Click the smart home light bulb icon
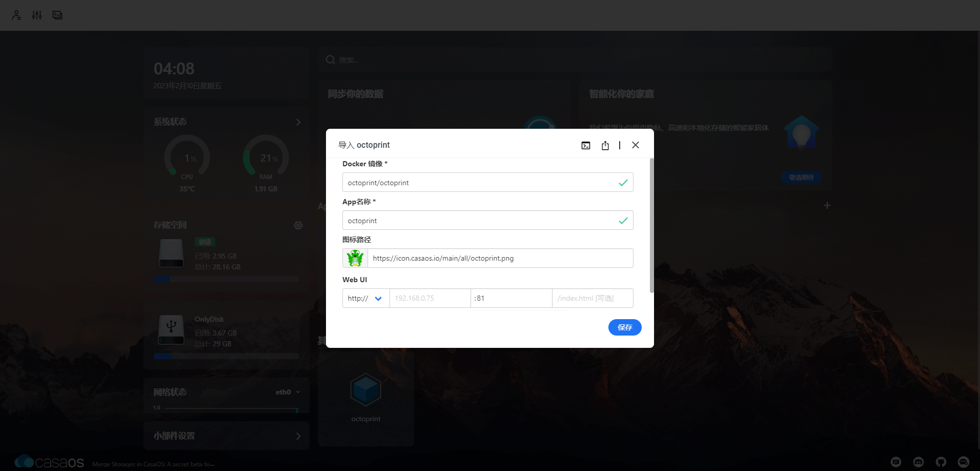The height and width of the screenshot is (471, 980). [802, 132]
